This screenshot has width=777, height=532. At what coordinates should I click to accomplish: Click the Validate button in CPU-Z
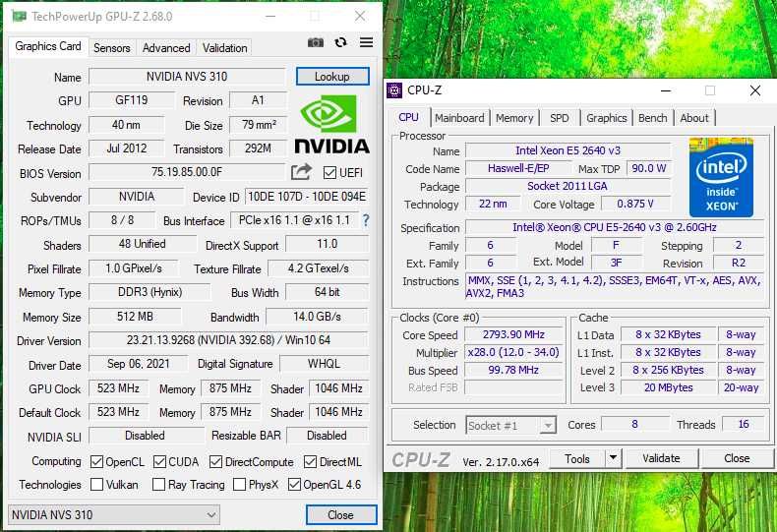click(661, 458)
